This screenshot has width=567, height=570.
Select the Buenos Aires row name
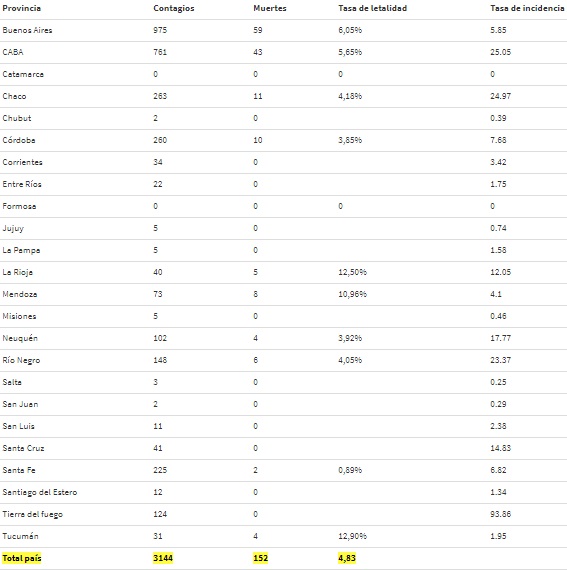(27, 30)
